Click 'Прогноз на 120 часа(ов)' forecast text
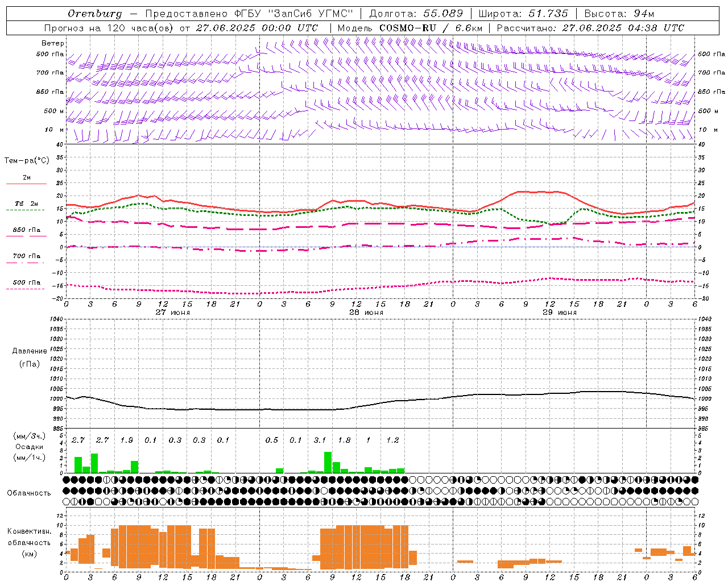This screenshot has width=728, height=582. [x=109, y=28]
